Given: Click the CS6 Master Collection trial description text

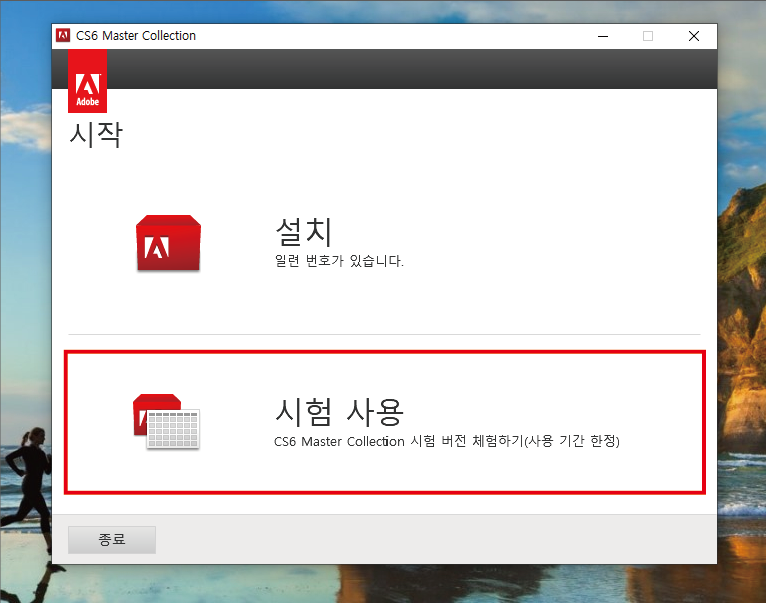Looking at the screenshot, I should tap(447, 441).
